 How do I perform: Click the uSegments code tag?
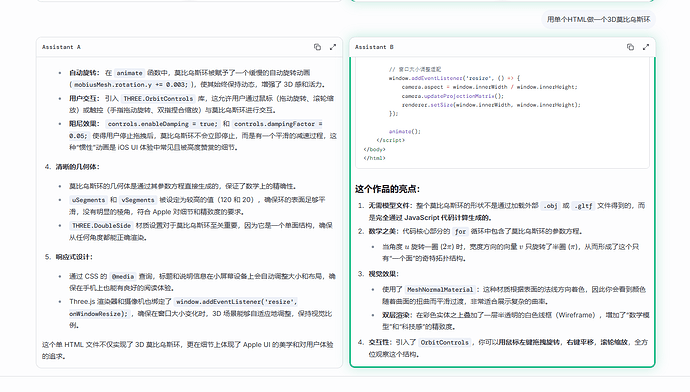click(88, 200)
